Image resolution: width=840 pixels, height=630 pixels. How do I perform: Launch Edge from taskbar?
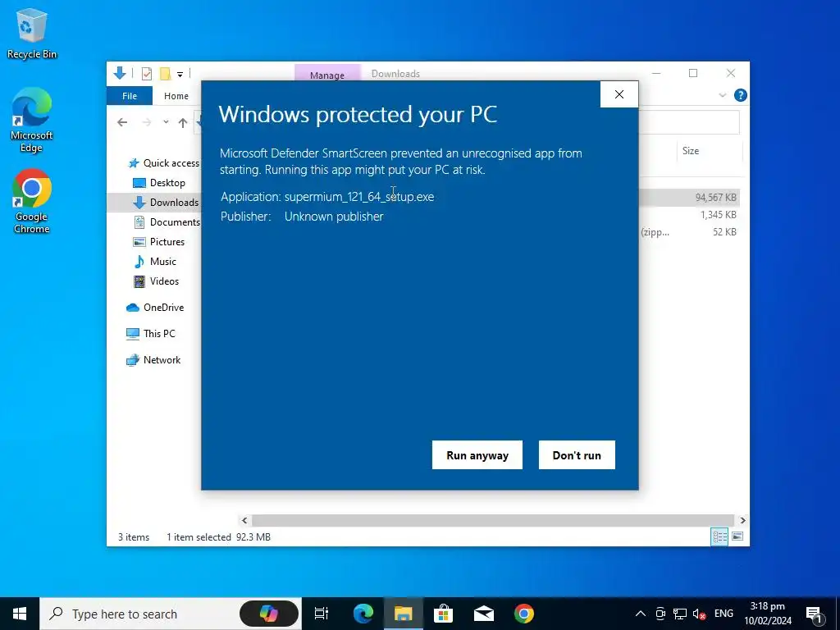(363, 614)
